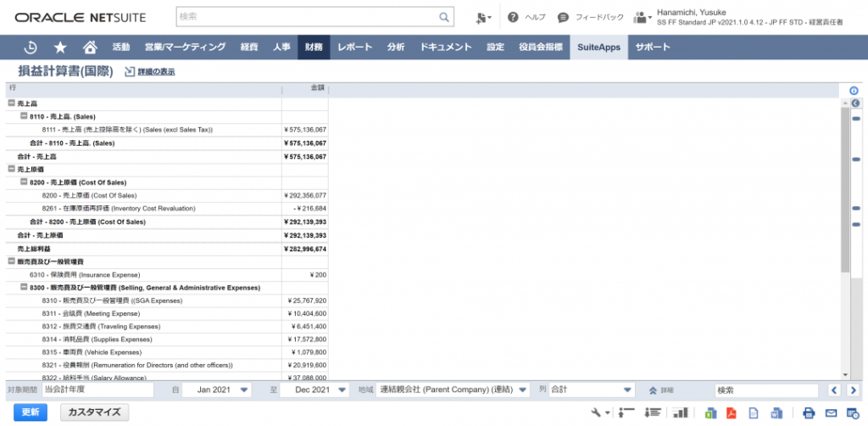Click the global 検索 search field
868x426 pixels.
(x=309, y=17)
